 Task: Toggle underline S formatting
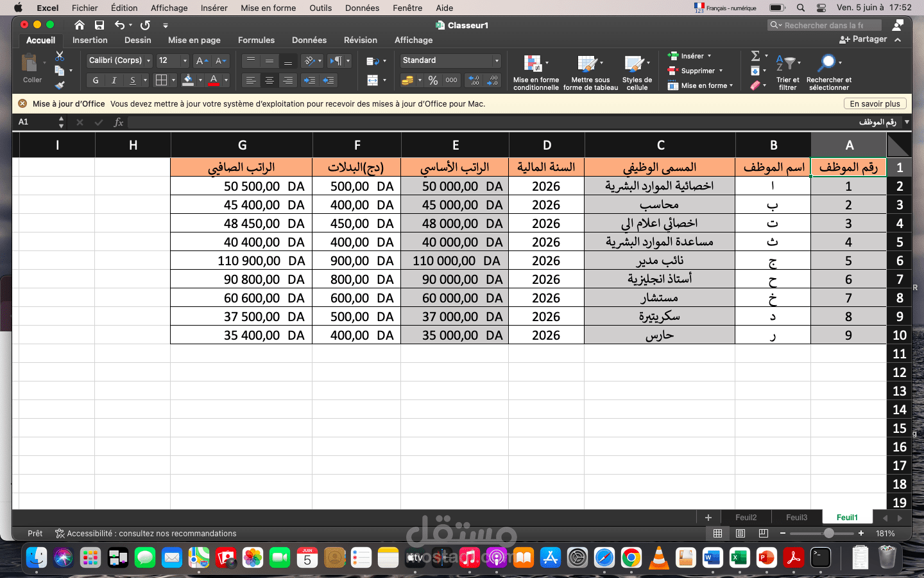click(x=132, y=80)
